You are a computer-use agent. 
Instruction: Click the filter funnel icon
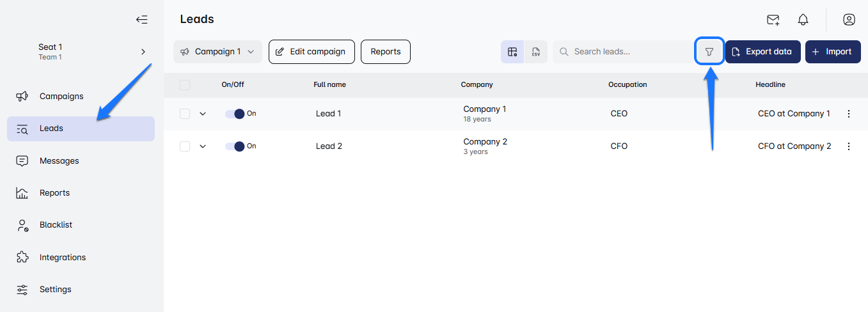point(709,52)
